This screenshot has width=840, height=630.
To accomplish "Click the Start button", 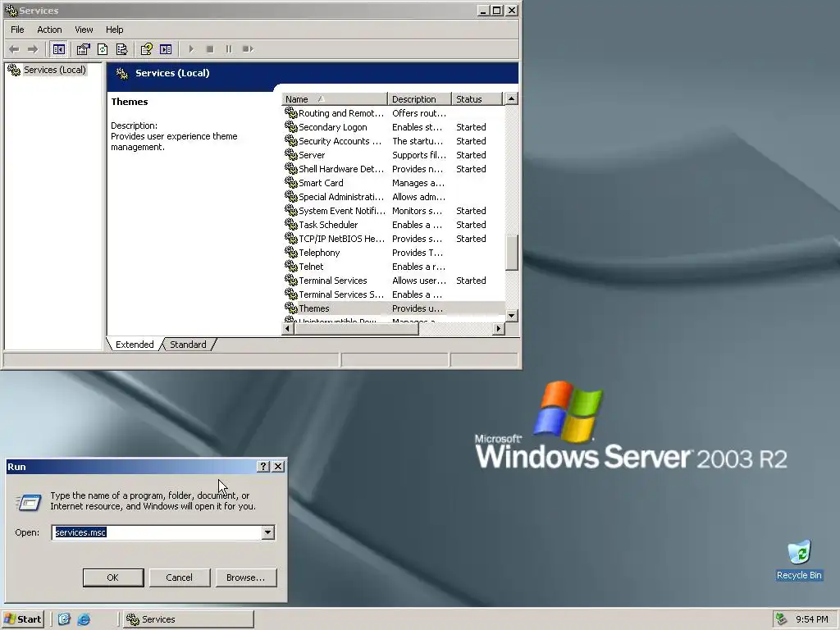I will click(x=22, y=619).
